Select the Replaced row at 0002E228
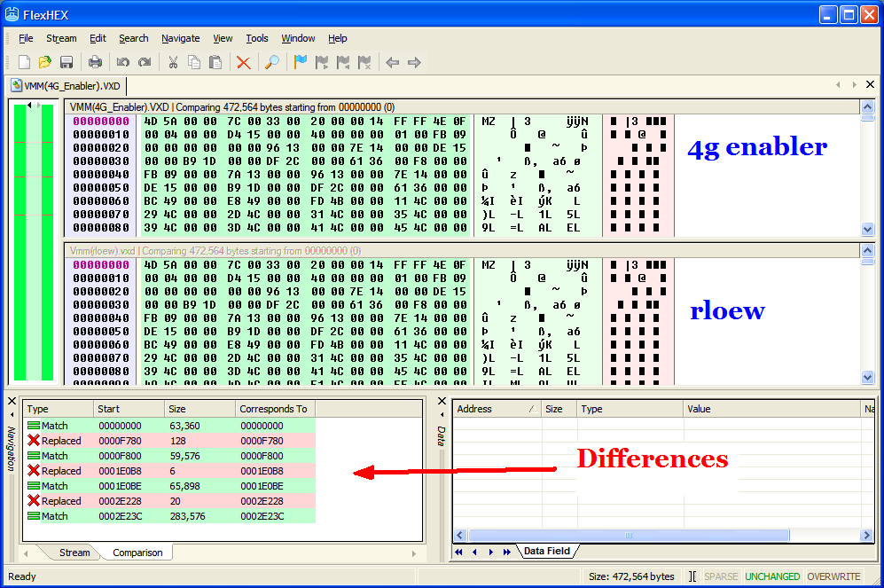 pyautogui.click(x=169, y=501)
